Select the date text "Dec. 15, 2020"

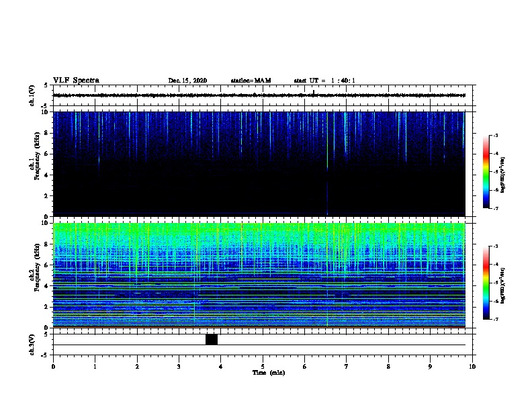pyautogui.click(x=187, y=81)
